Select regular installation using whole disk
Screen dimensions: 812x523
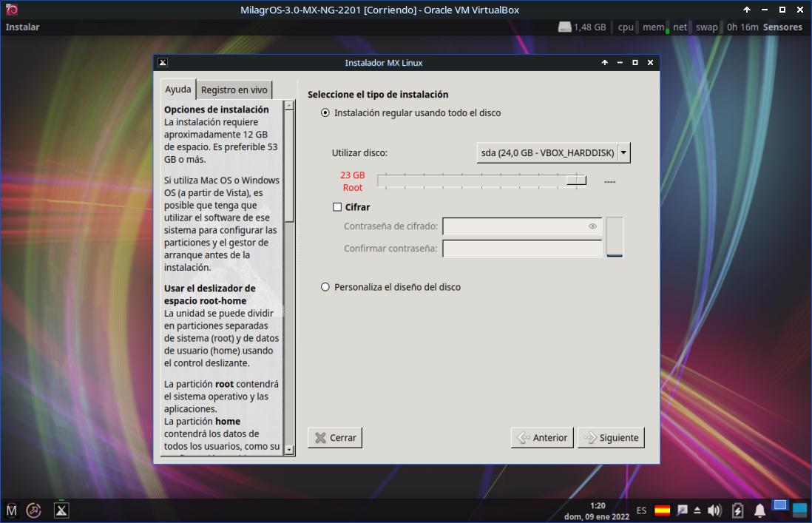pos(325,113)
